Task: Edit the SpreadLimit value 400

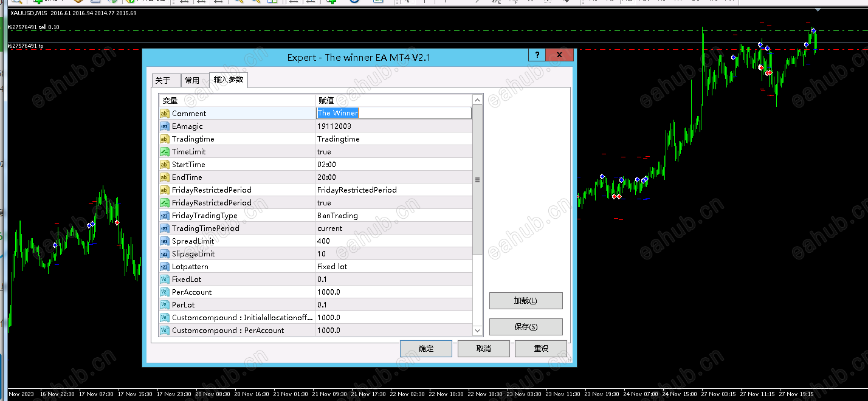Action: click(x=393, y=241)
